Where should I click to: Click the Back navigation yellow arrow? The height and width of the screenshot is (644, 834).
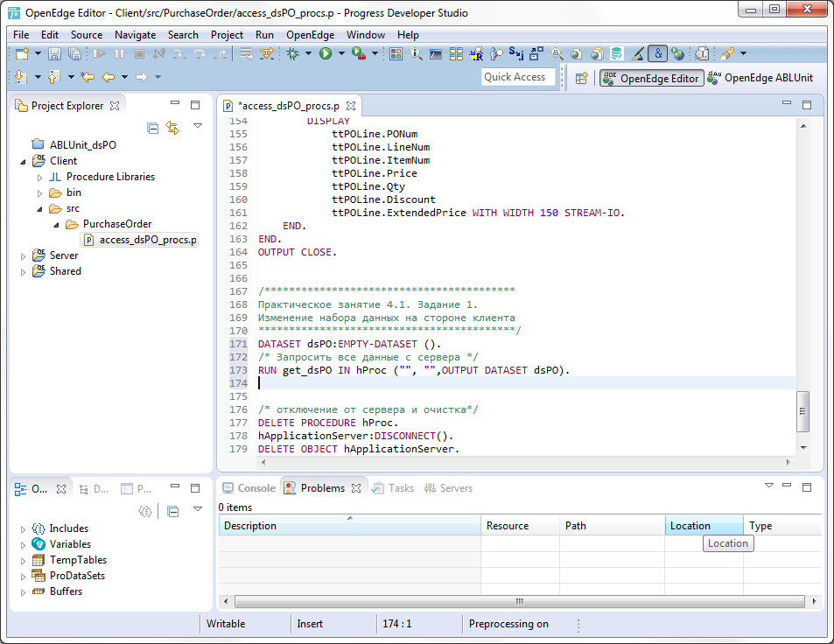[109, 77]
